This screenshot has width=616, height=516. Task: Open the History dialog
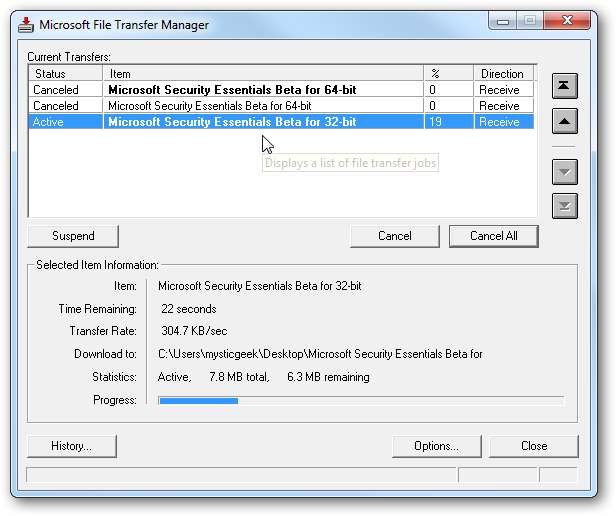pos(72,446)
